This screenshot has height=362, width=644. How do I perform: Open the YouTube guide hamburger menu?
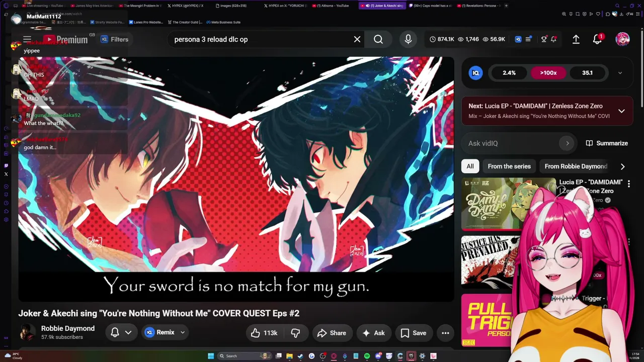[27, 39]
